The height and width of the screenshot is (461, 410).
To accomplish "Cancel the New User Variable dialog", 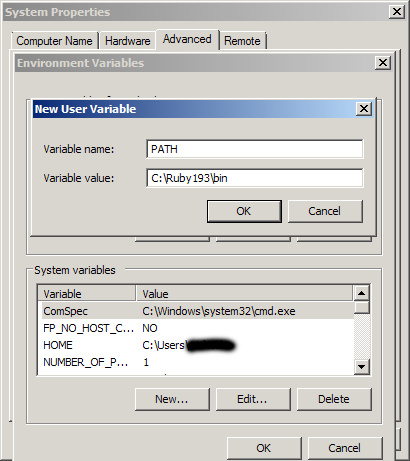I will pos(325,211).
